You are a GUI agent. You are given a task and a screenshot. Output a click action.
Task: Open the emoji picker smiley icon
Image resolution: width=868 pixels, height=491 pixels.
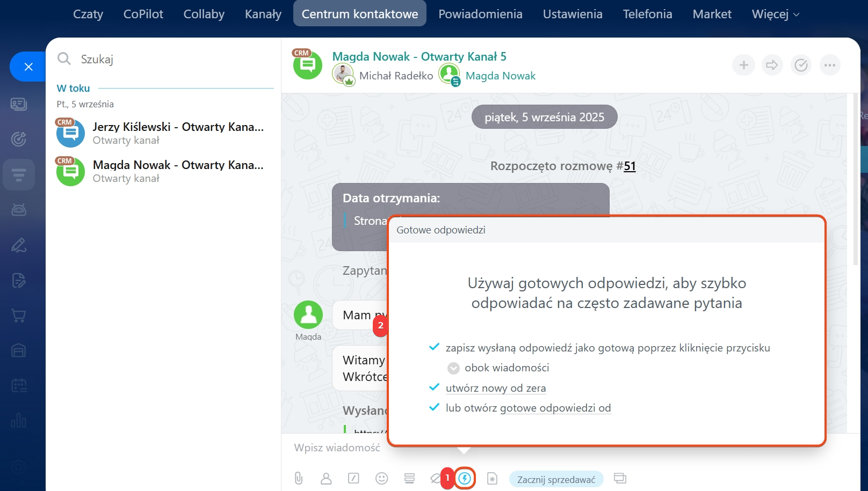point(381,478)
